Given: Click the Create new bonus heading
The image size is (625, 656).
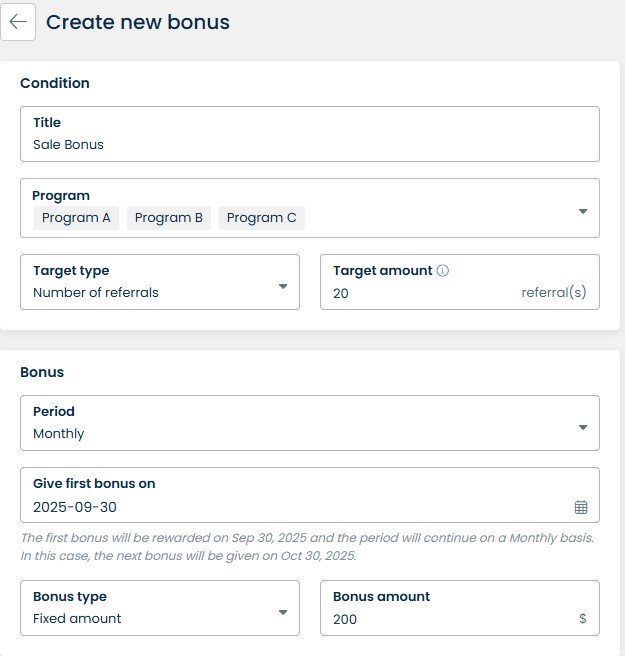Looking at the screenshot, I should coord(138,22).
